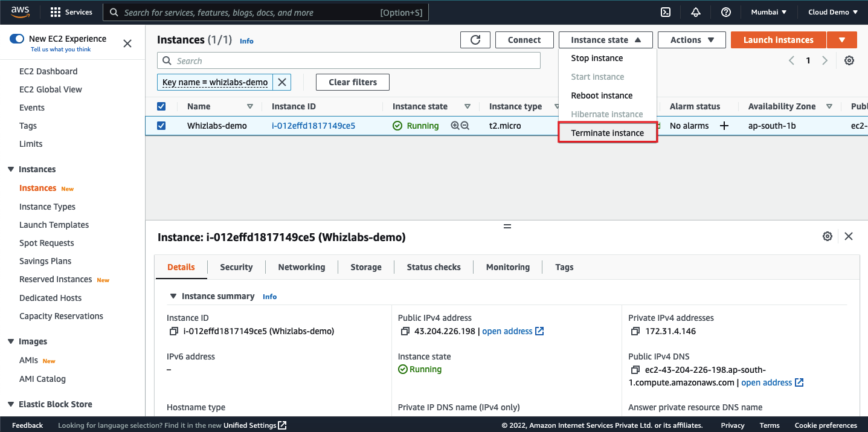Switch to the Security tab
The image size is (868, 432).
point(236,267)
